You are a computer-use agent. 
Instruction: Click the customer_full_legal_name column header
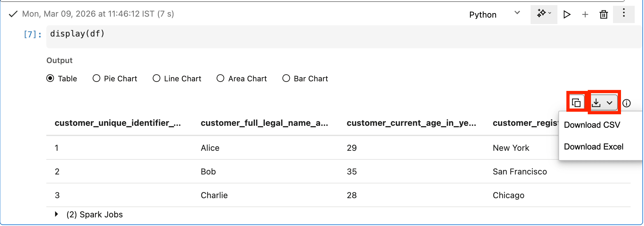tap(264, 123)
